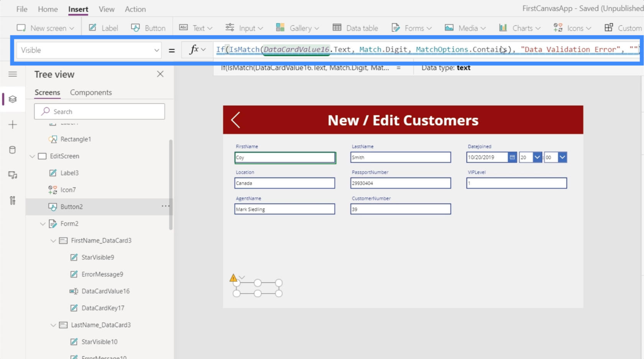
Task: Select FirstName_DataCard3 in tree view
Action: (x=101, y=240)
